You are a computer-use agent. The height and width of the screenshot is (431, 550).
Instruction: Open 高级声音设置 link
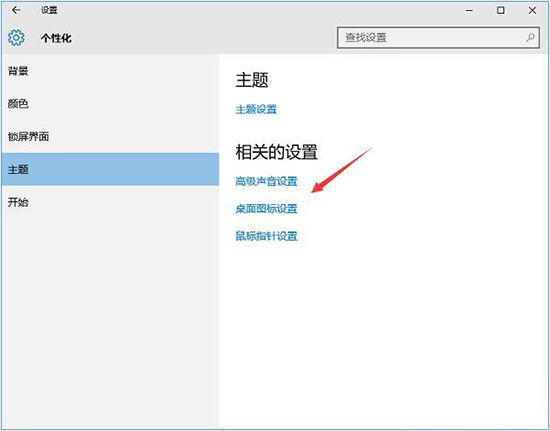tap(266, 181)
